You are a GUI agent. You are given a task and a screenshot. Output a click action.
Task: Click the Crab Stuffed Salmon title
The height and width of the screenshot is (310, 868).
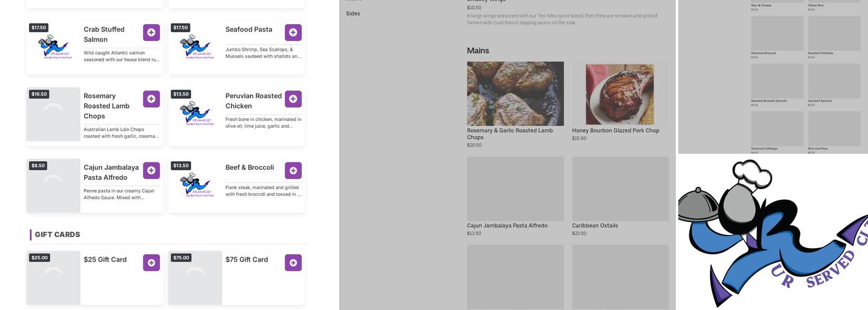tap(104, 34)
